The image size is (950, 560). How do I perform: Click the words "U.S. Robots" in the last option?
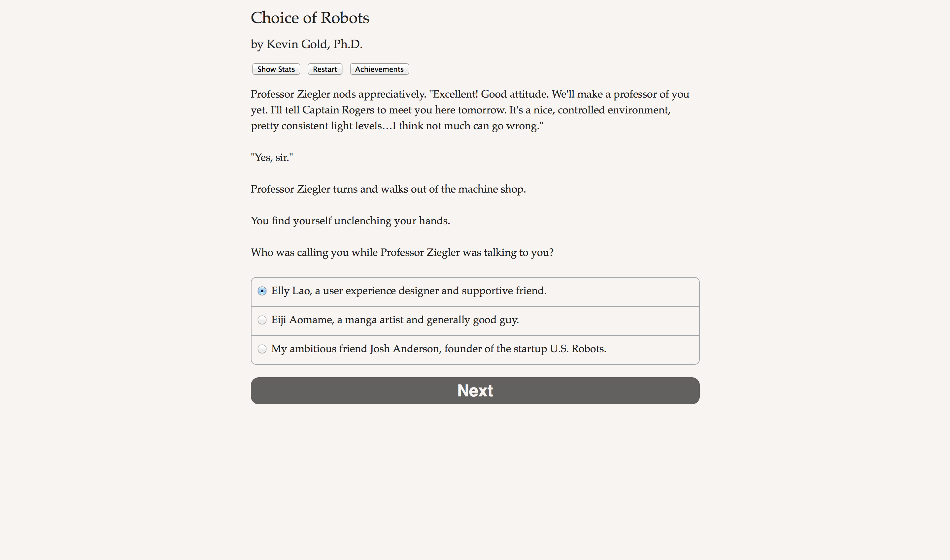point(578,349)
